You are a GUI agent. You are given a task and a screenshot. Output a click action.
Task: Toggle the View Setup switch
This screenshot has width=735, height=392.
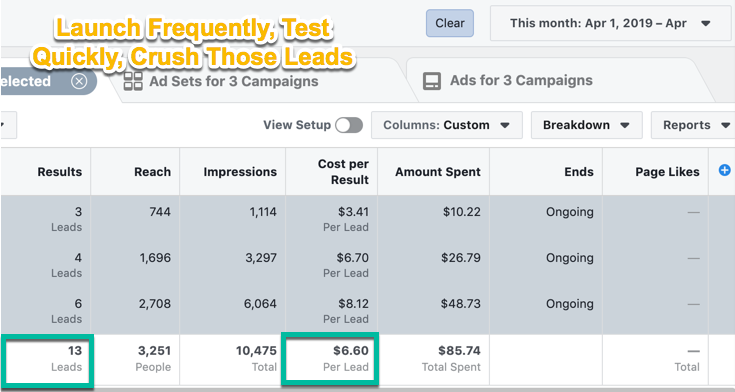click(349, 125)
